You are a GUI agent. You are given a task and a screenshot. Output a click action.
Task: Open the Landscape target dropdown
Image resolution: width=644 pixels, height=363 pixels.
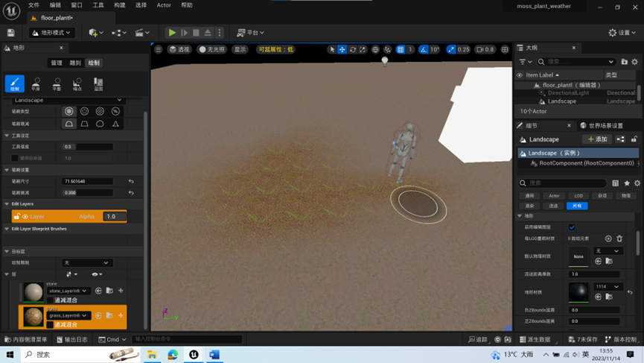click(x=68, y=100)
